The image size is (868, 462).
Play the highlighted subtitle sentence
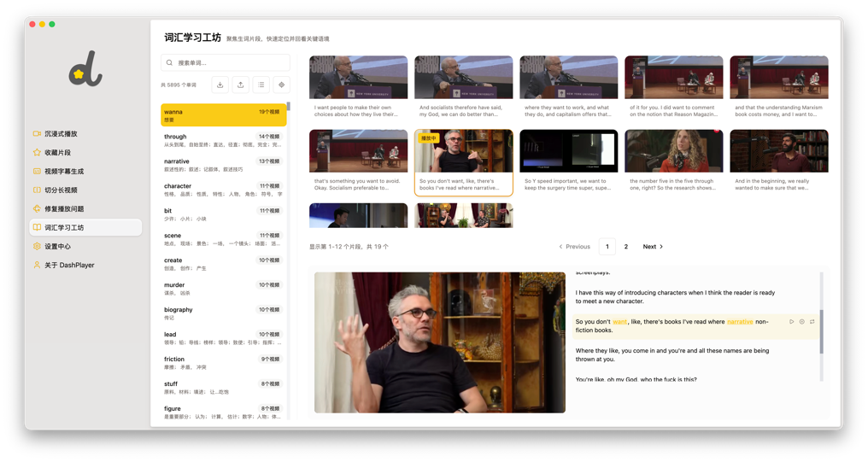(x=791, y=321)
